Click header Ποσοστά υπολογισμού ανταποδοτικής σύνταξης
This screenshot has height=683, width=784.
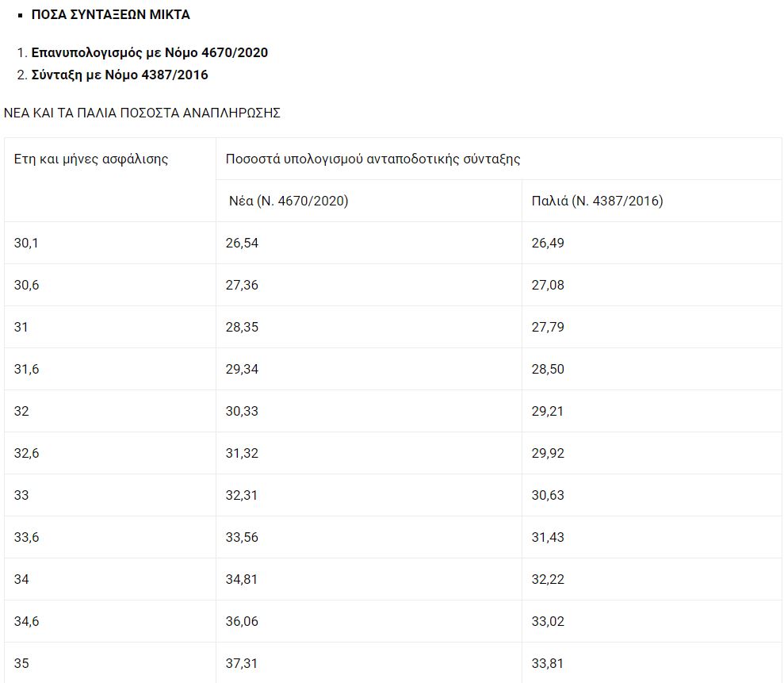coord(499,159)
